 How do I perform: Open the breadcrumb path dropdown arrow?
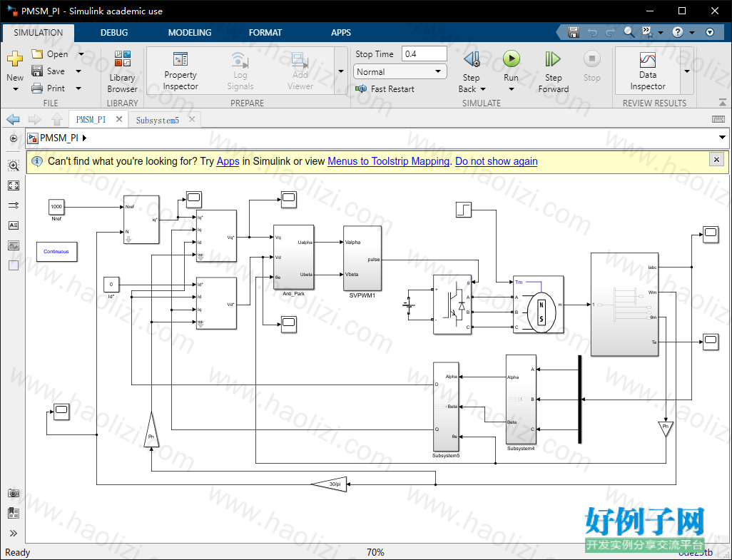click(722, 138)
